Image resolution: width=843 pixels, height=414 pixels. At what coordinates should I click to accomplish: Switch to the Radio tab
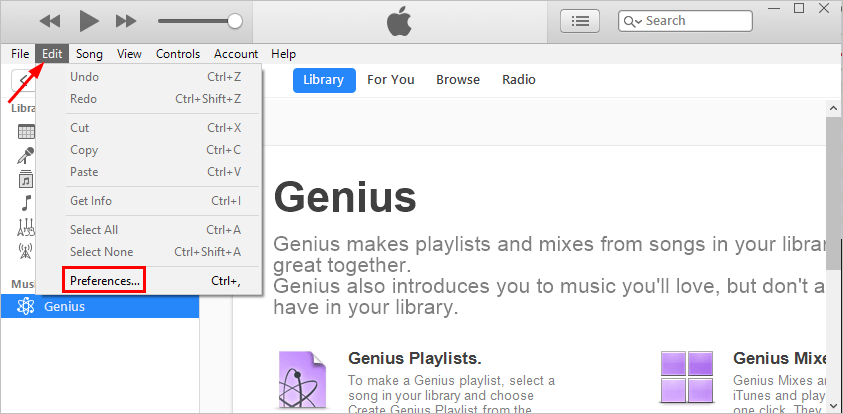(x=519, y=80)
